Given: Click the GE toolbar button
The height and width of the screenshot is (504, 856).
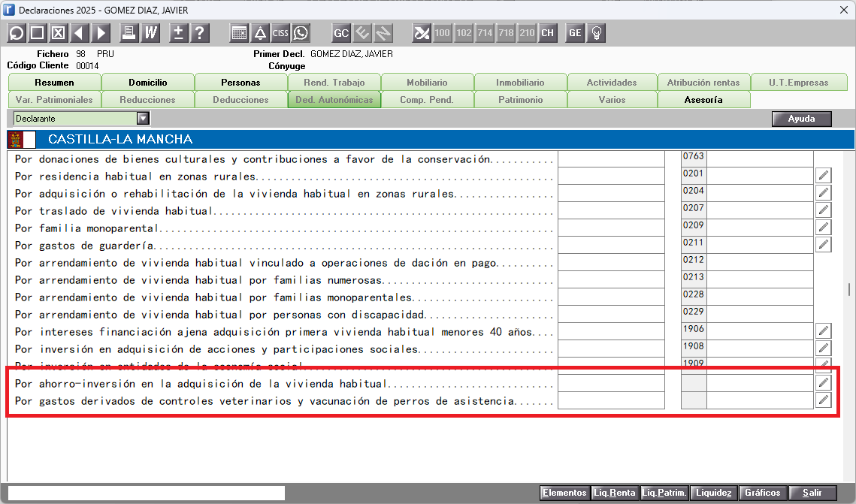Looking at the screenshot, I should click(576, 33).
